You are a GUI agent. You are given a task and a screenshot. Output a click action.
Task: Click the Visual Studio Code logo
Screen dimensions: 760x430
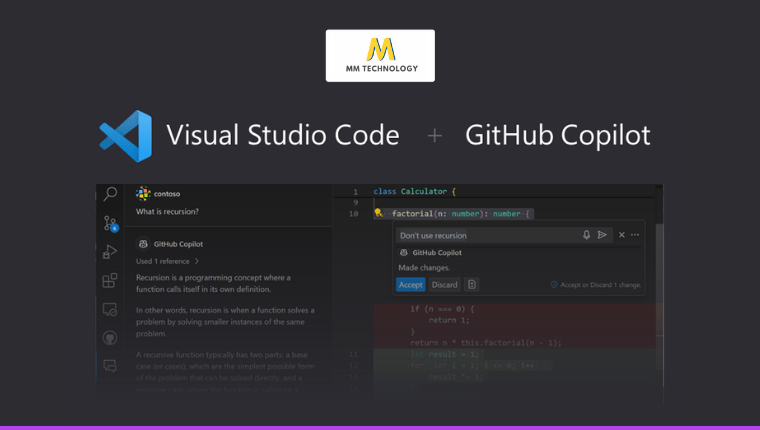click(x=126, y=136)
